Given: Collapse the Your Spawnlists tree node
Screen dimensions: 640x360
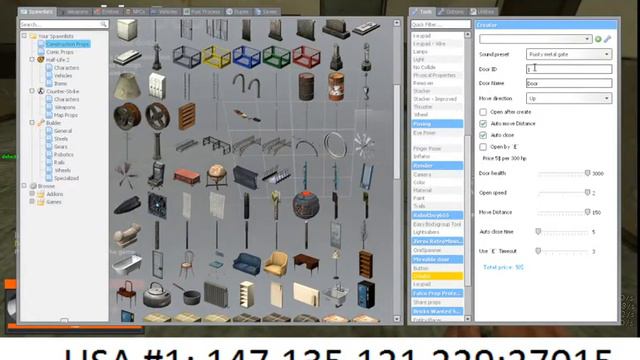Looking at the screenshot, I should click(24, 36).
